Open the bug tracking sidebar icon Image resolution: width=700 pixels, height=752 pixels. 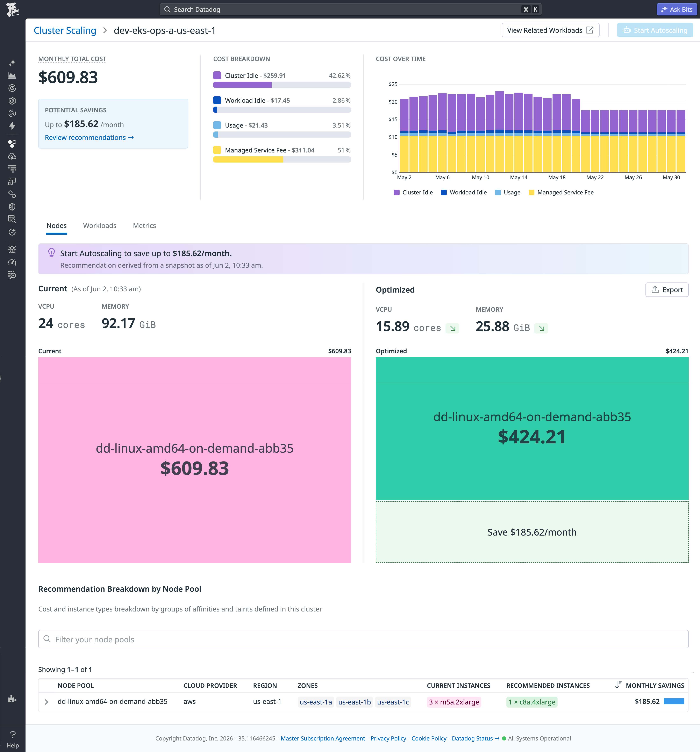[x=12, y=250]
